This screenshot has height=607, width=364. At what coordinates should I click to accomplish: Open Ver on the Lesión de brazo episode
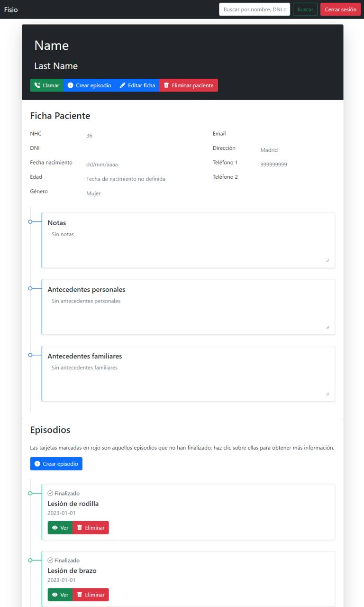[60, 594]
